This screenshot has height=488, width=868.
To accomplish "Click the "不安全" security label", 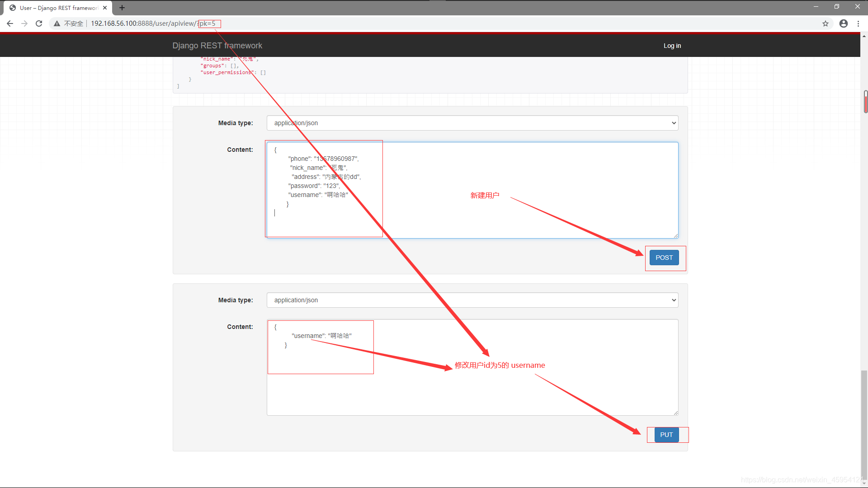I will coord(74,23).
